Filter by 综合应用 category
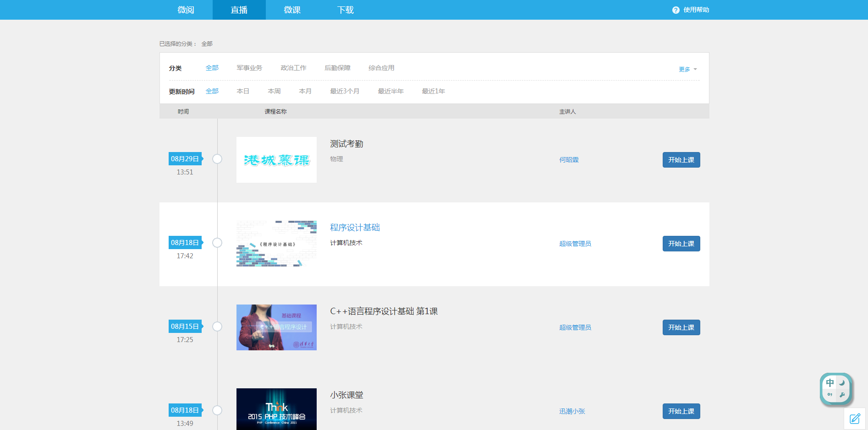Viewport: 868px width, 430px height. click(x=381, y=68)
